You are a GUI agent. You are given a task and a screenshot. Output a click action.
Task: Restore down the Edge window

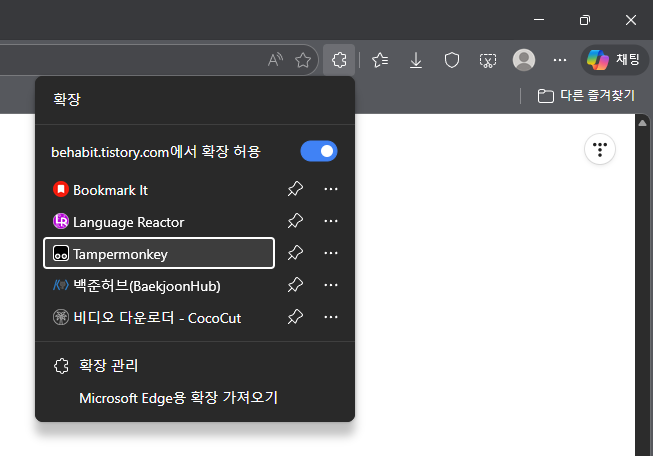click(x=585, y=20)
